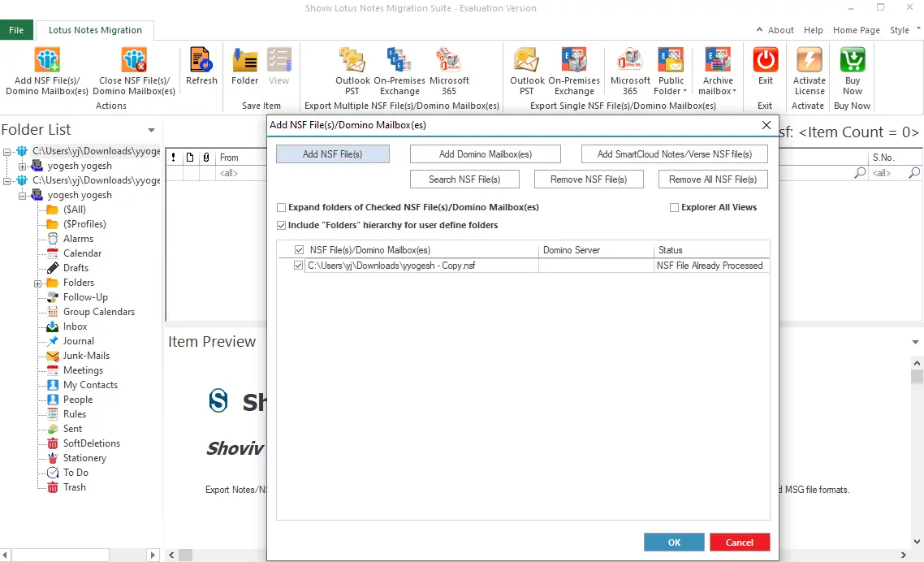
Task: Choose On-Premises Exchange under Export Single
Action: (574, 59)
